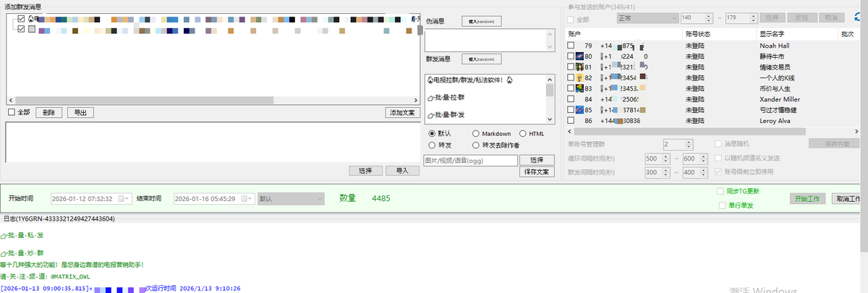This screenshot has width=868, height=293.
Task: Click the avatar of account row 85
Action: pos(579,109)
